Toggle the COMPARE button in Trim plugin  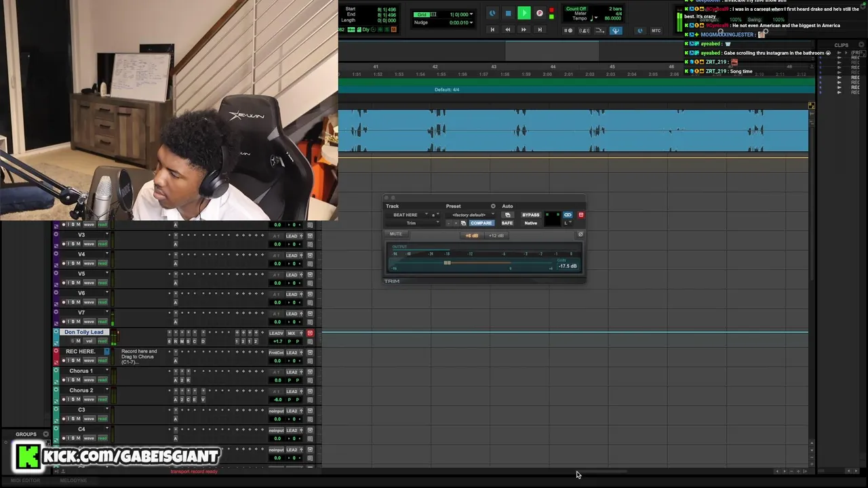481,223
